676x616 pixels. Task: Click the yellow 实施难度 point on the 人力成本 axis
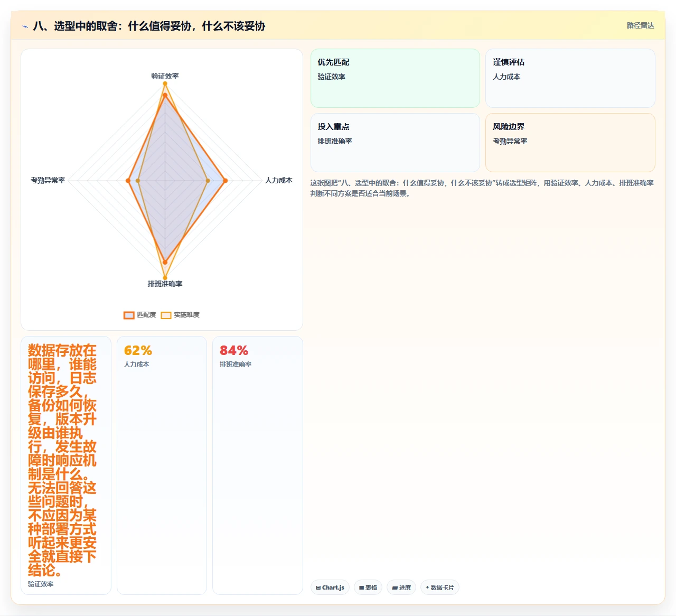pos(208,181)
